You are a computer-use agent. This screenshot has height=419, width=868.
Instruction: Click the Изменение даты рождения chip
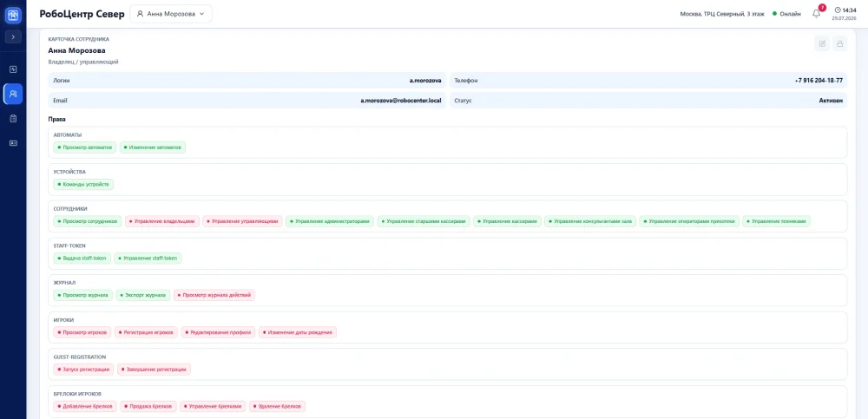(x=297, y=332)
